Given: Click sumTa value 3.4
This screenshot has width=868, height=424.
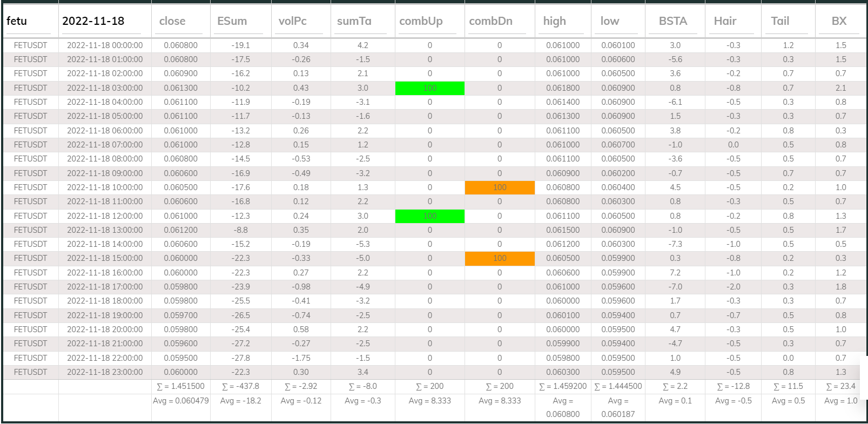Looking at the screenshot, I should coord(362,372).
